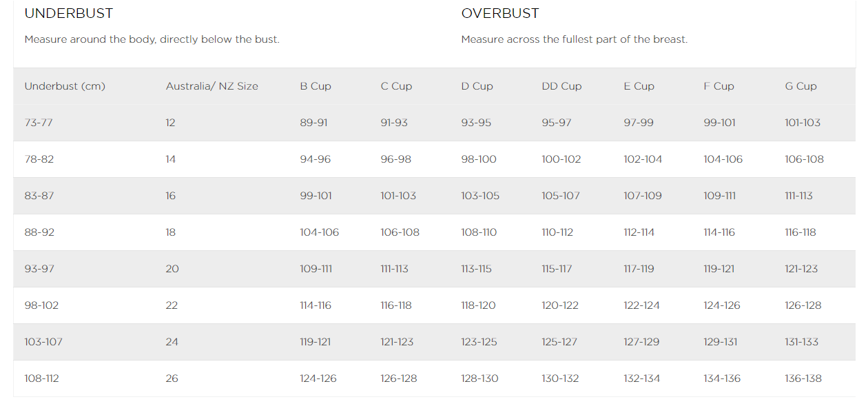
Task: Select the 73-77 underbust row cell
Action: click(39, 123)
